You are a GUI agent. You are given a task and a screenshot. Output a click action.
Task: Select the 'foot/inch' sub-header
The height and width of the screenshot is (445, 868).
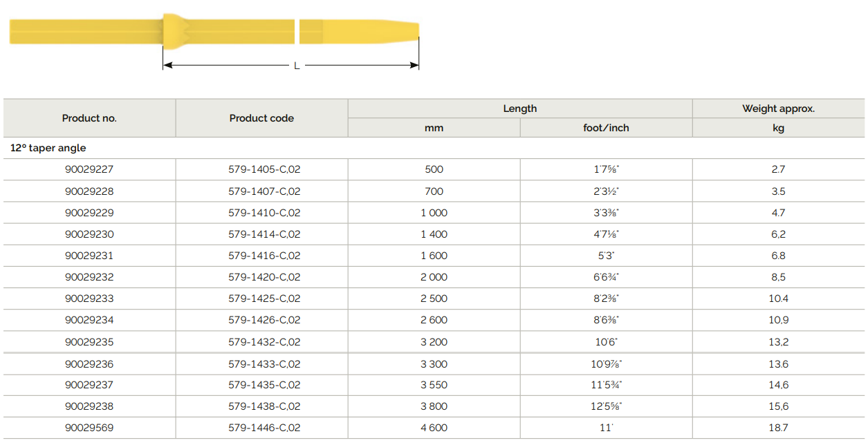click(x=607, y=128)
